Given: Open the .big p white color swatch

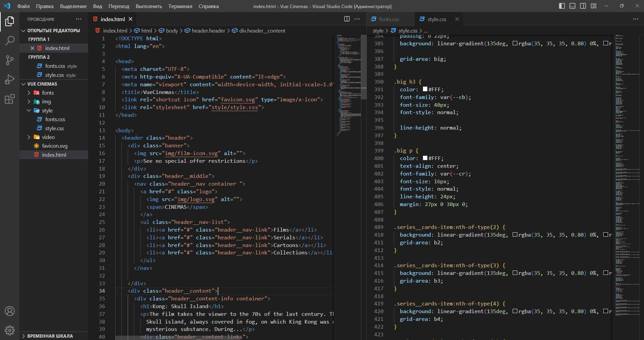Looking at the screenshot, I should coord(425,158).
